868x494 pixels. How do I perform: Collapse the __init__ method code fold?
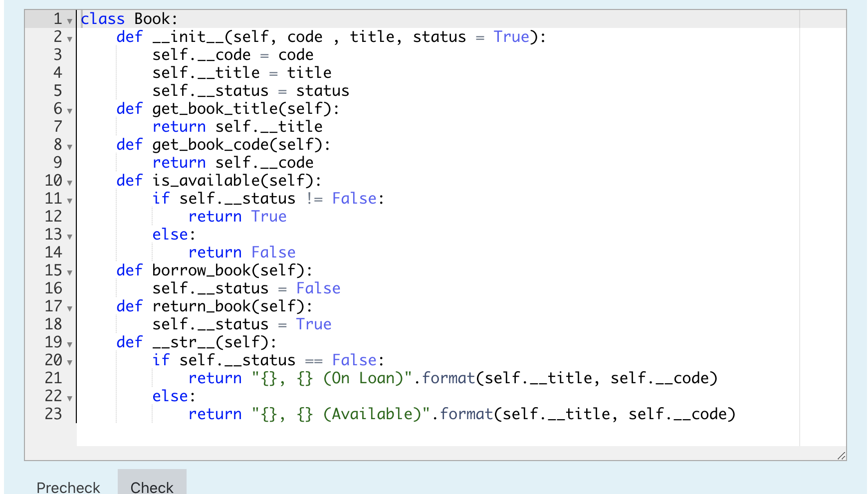point(69,38)
